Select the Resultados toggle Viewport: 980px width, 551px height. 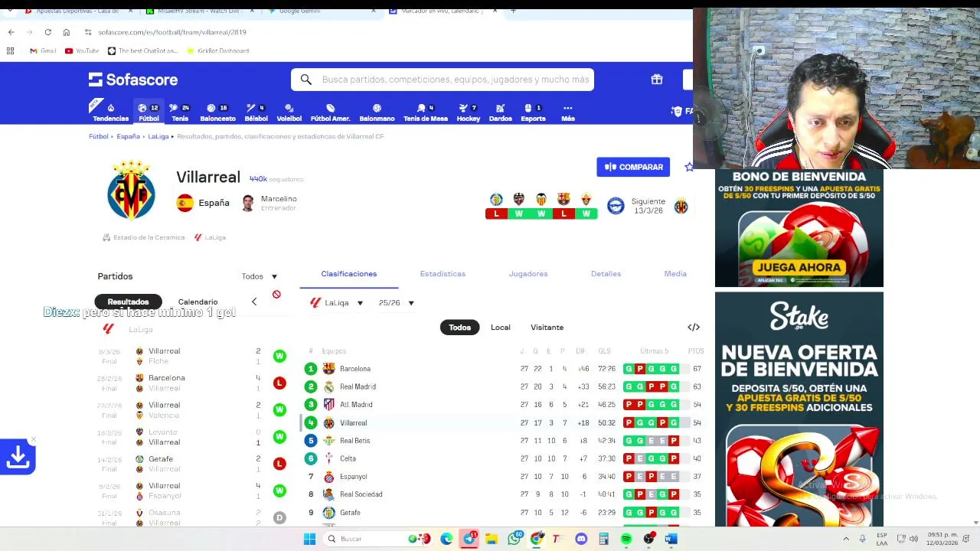click(128, 302)
